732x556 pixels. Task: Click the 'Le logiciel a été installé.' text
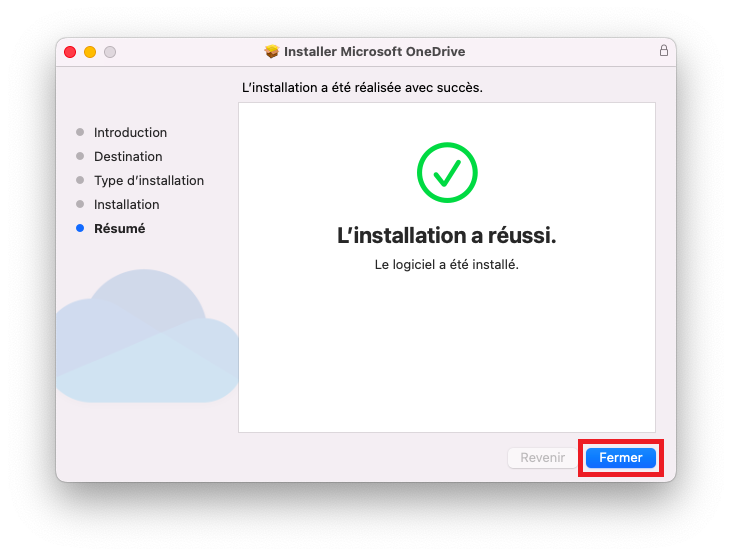[447, 265]
